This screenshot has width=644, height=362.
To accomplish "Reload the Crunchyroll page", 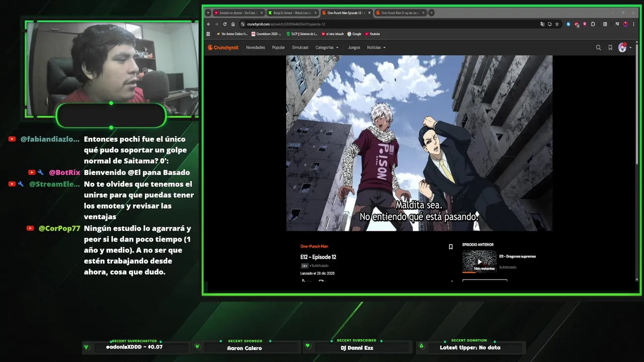I will click(225, 24).
